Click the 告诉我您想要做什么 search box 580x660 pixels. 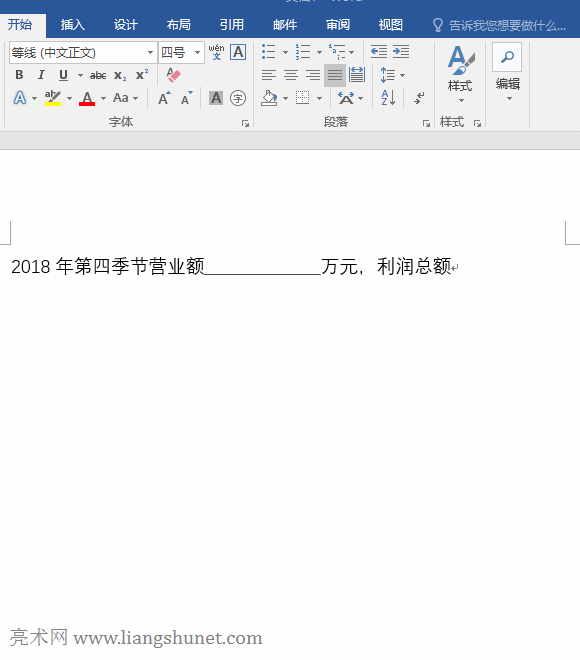point(500,25)
